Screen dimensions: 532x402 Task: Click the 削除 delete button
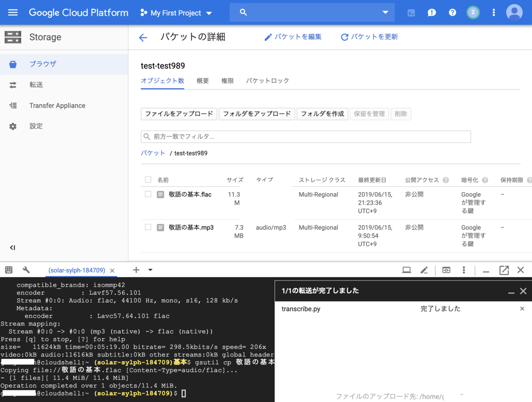tap(401, 114)
